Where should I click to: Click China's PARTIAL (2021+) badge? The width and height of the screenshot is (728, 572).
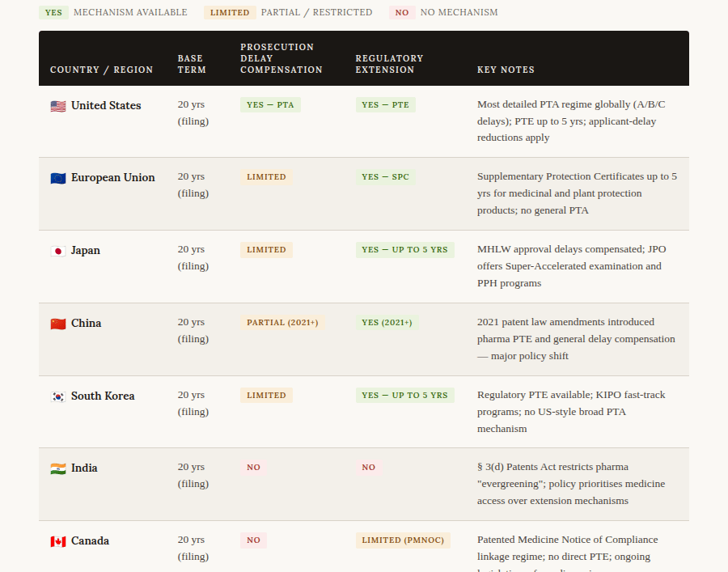click(x=282, y=323)
